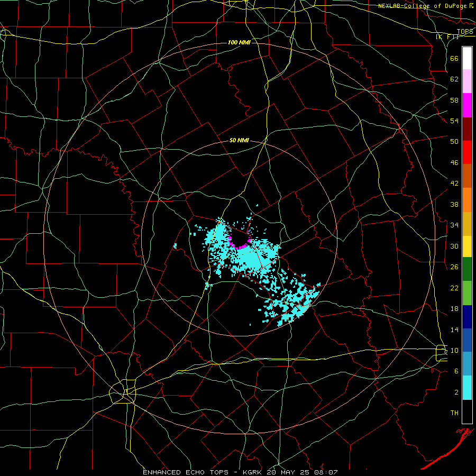Click legend value "22"
Viewport: 476px width, 476px height.
[x=454, y=288]
